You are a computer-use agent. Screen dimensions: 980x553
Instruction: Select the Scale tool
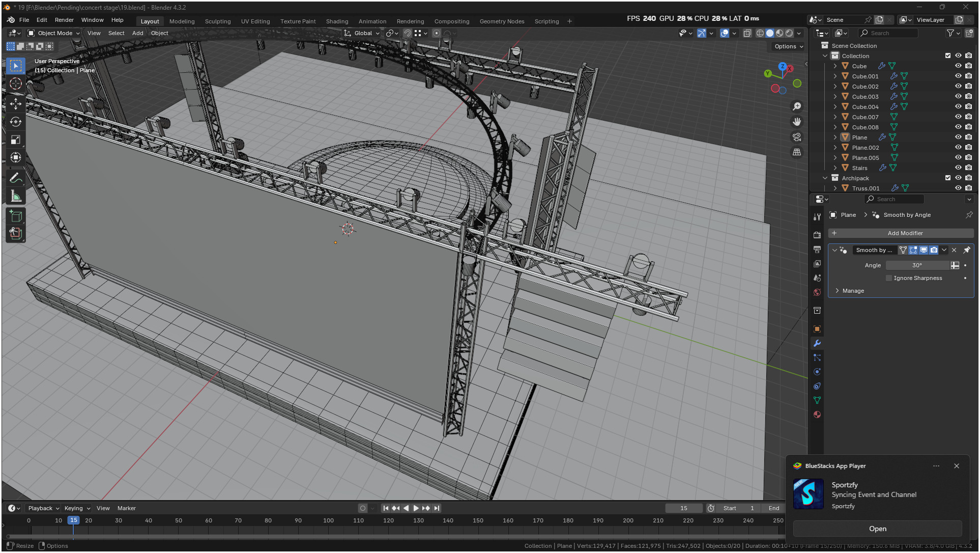click(16, 140)
